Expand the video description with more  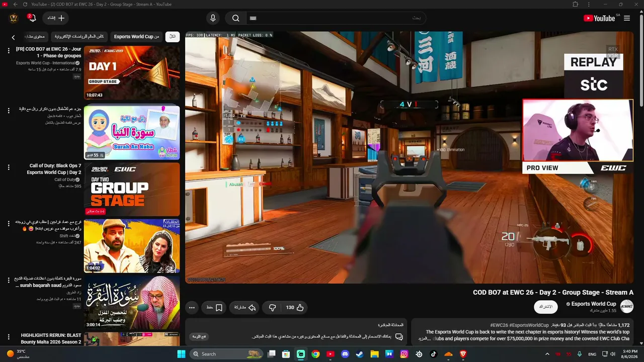click(425, 339)
